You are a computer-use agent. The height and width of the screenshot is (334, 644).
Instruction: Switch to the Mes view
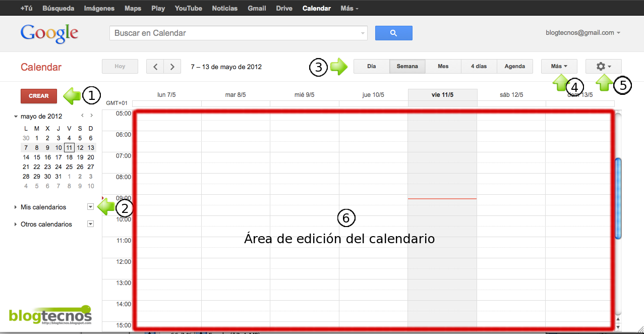[442, 66]
